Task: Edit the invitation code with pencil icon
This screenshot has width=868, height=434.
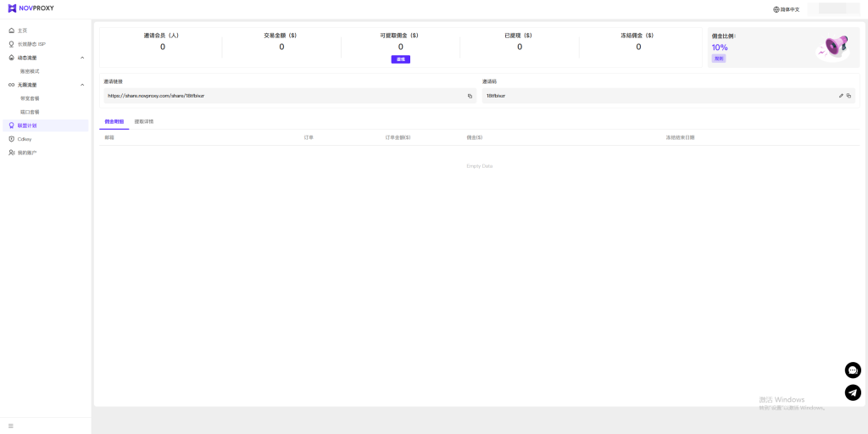Action: (841, 96)
